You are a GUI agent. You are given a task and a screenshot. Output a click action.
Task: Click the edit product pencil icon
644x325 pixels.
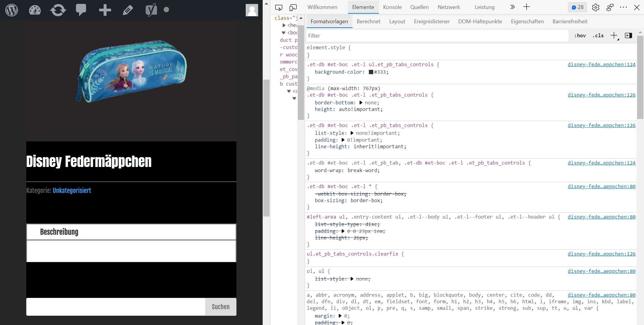point(128,10)
